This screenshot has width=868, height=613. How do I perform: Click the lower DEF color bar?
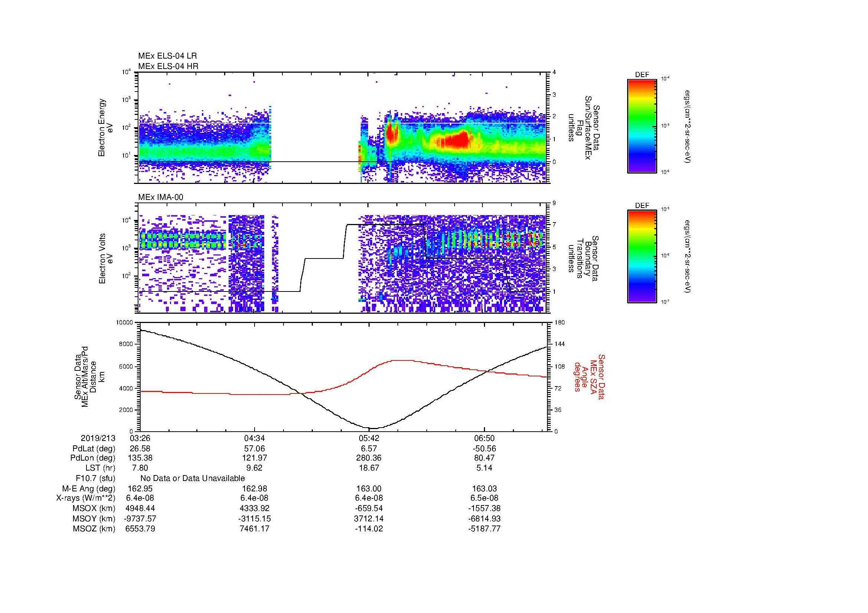pos(642,257)
